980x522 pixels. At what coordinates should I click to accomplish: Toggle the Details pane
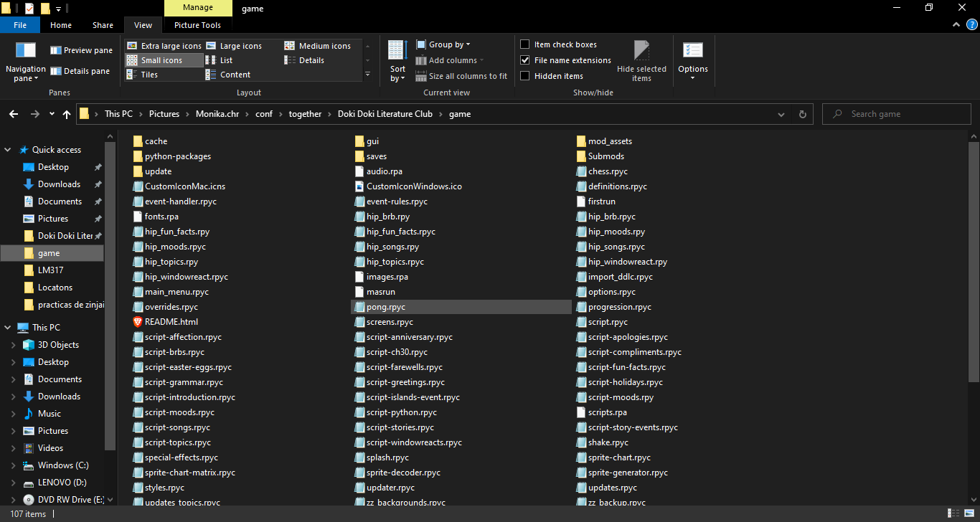pos(80,71)
